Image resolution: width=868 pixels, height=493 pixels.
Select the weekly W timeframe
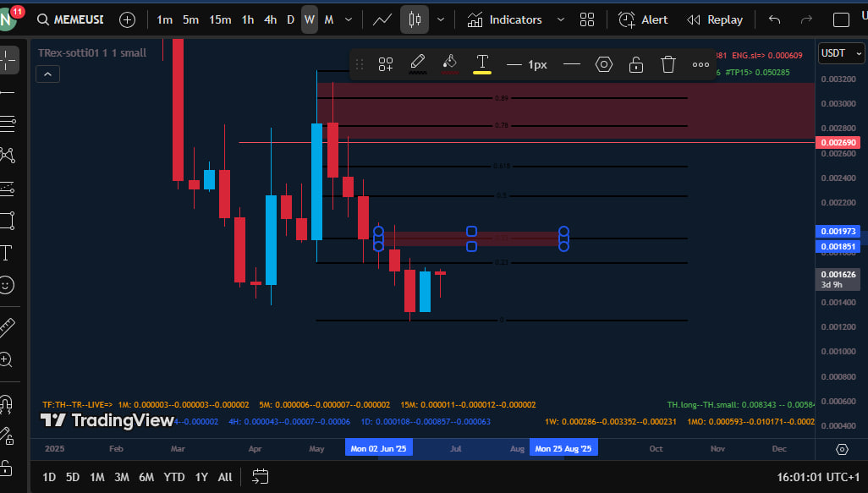pos(310,20)
